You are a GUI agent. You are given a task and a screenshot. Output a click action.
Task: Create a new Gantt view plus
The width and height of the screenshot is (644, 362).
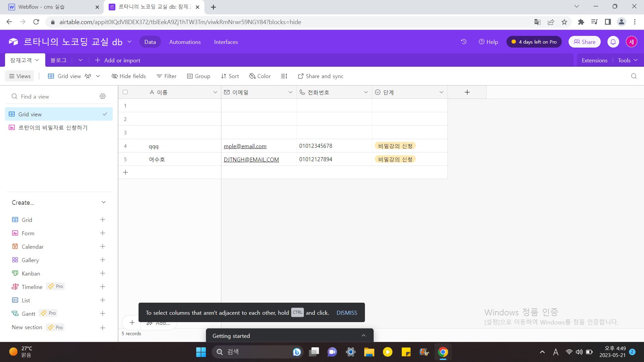pyautogui.click(x=103, y=314)
